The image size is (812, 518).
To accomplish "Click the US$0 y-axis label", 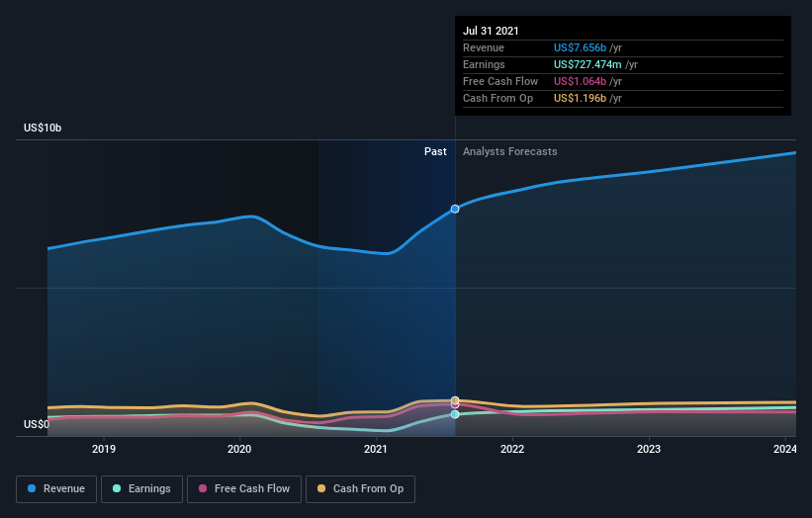I will click(x=37, y=424).
